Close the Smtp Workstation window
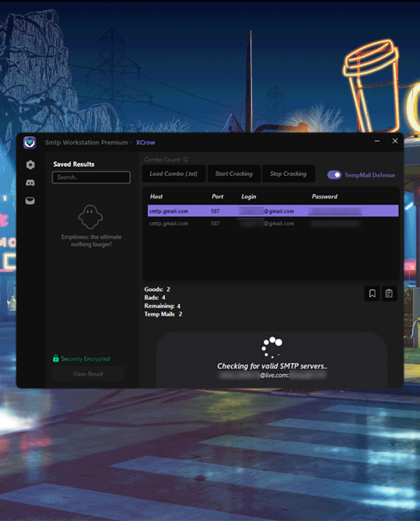Viewport: 420px width, 521px height. coord(395,141)
